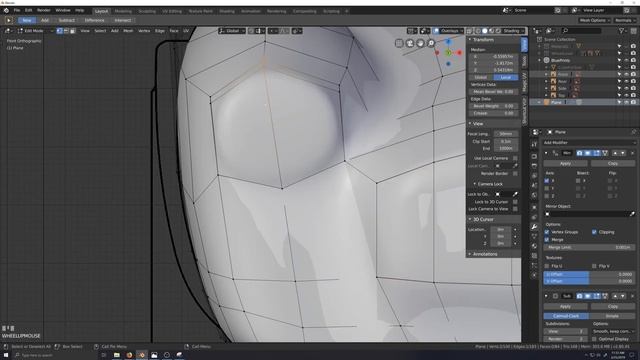Collapse the Transform panel

[x=470, y=40]
